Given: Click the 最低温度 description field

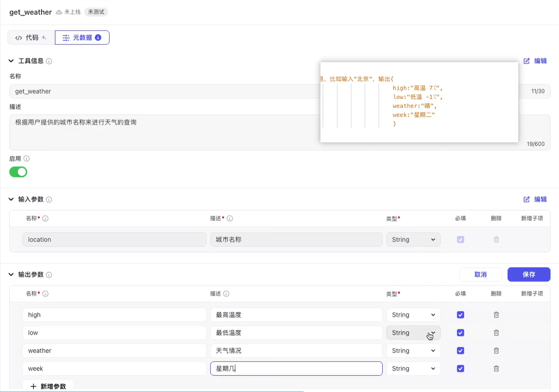Looking at the screenshot, I should coord(296,333).
